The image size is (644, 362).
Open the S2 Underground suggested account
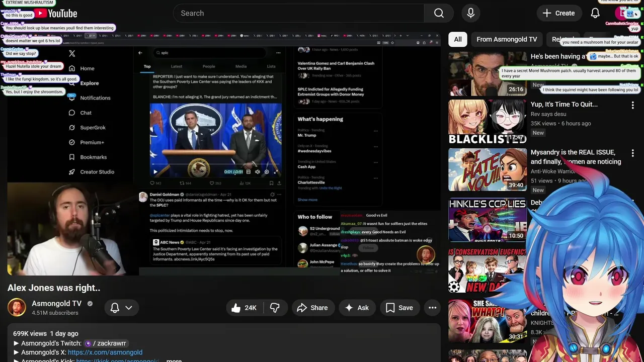click(x=320, y=231)
